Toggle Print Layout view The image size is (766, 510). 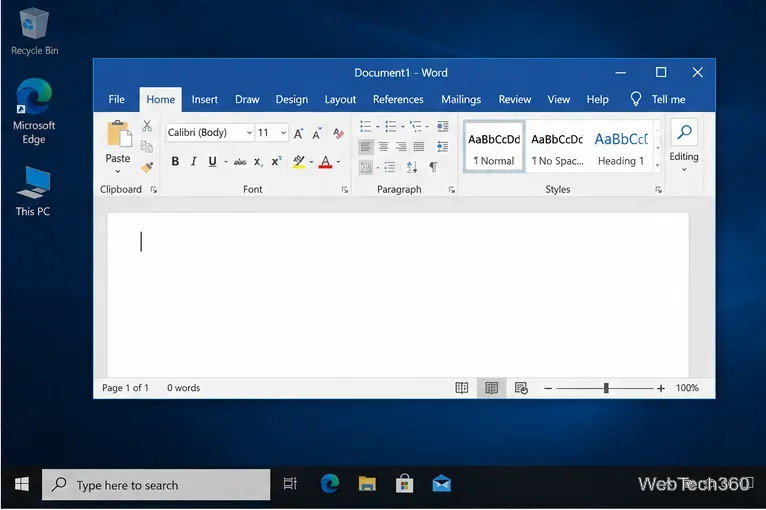pyautogui.click(x=491, y=388)
